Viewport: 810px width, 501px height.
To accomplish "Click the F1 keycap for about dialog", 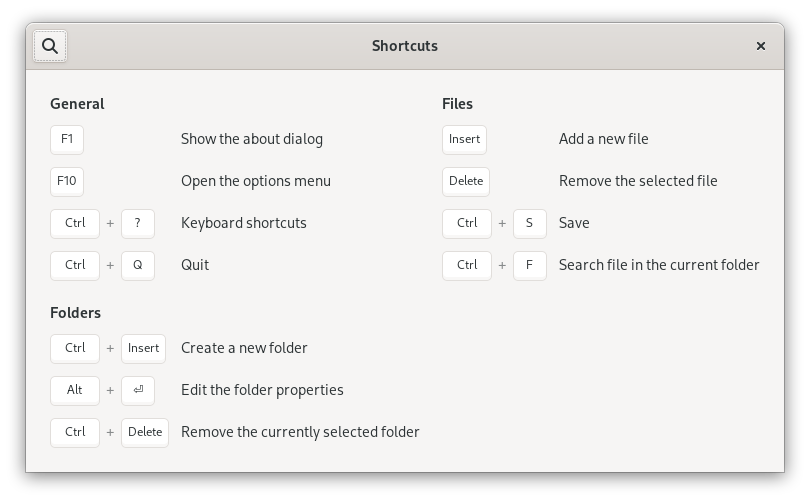I will 67,139.
